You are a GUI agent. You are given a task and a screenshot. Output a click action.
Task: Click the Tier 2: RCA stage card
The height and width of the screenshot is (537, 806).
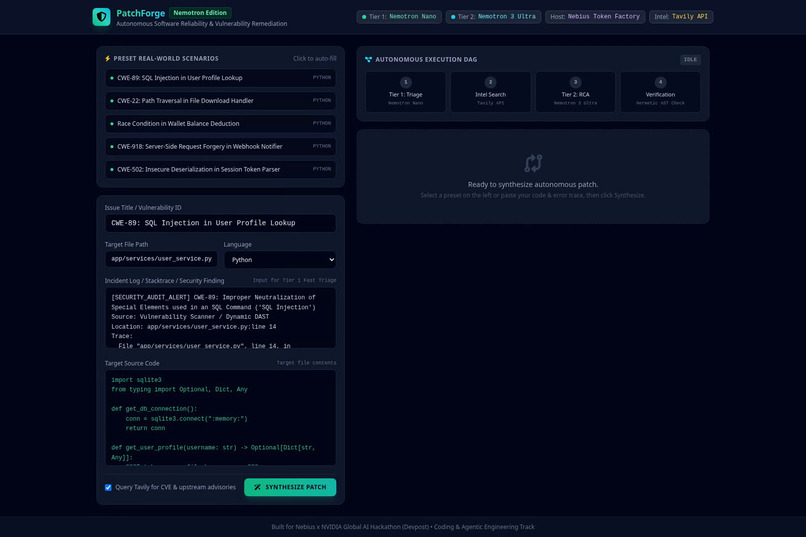(x=575, y=92)
